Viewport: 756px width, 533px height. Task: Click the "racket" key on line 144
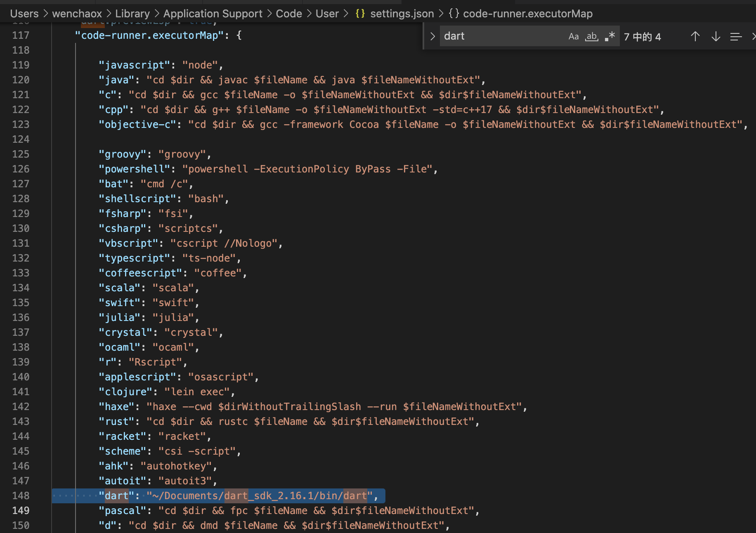pyautogui.click(x=123, y=436)
